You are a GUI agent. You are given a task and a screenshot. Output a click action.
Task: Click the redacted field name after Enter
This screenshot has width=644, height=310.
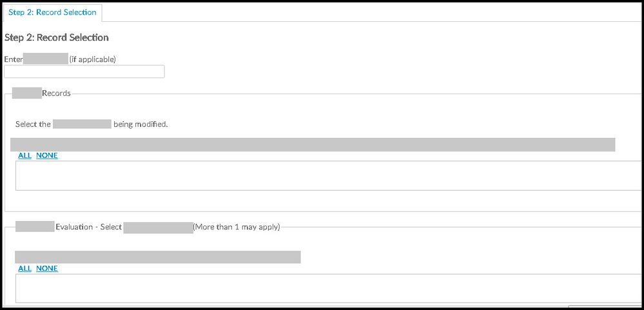click(x=46, y=59)
